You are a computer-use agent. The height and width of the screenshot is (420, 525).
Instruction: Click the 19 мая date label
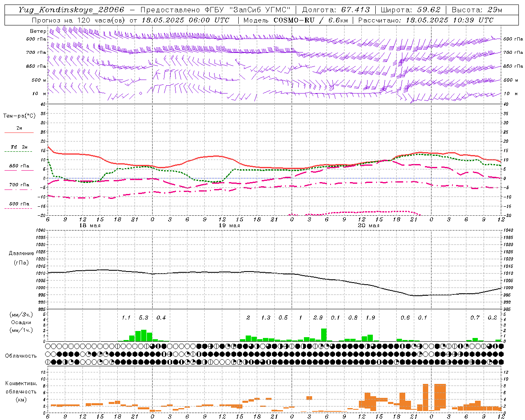point(229,226)
